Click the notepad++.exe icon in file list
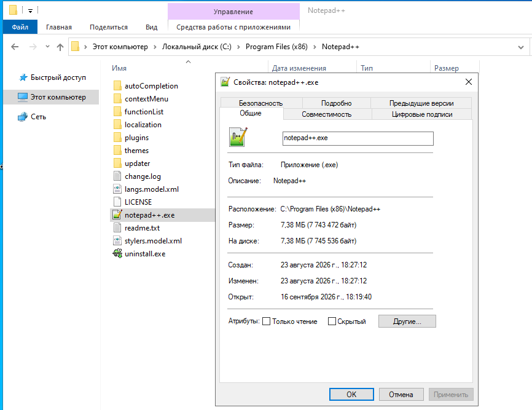Viewport: 532px width, 410px height. (x=117, y=215)
